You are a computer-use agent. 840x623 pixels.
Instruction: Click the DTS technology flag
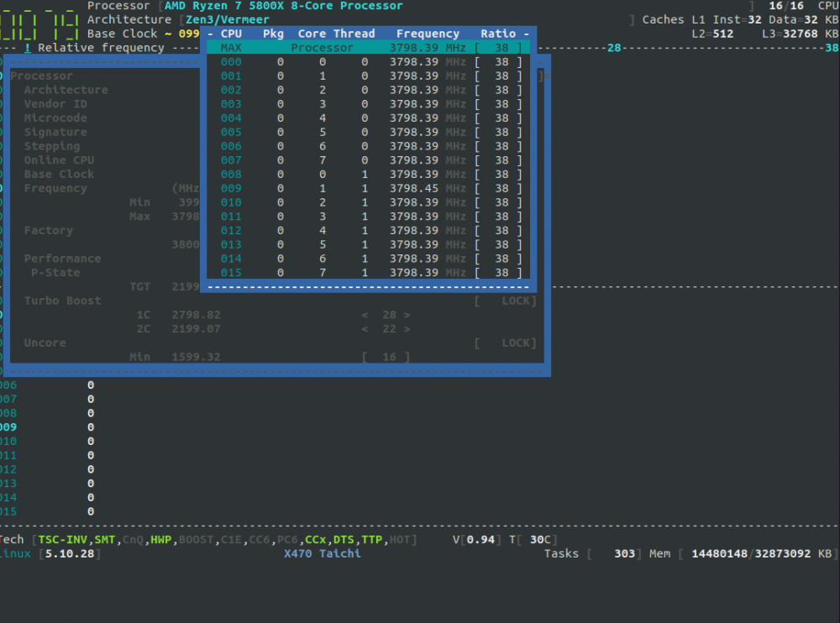(344, 539)
